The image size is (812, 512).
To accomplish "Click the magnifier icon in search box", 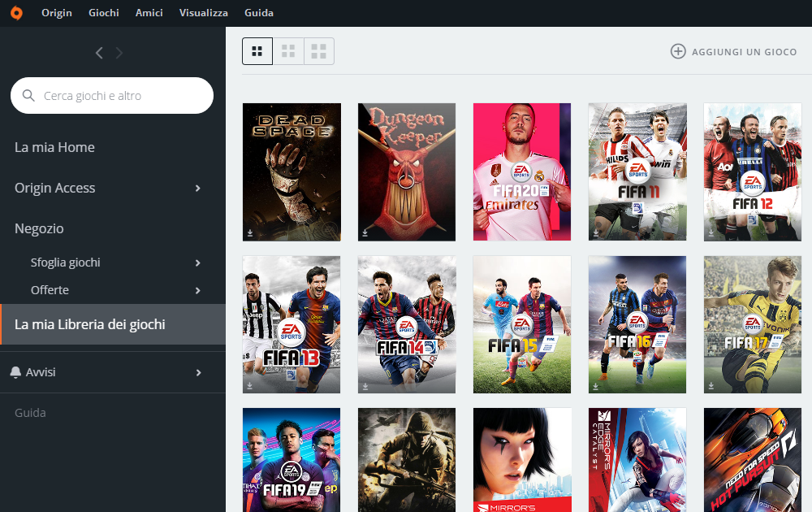I will [x=28, y=96].
